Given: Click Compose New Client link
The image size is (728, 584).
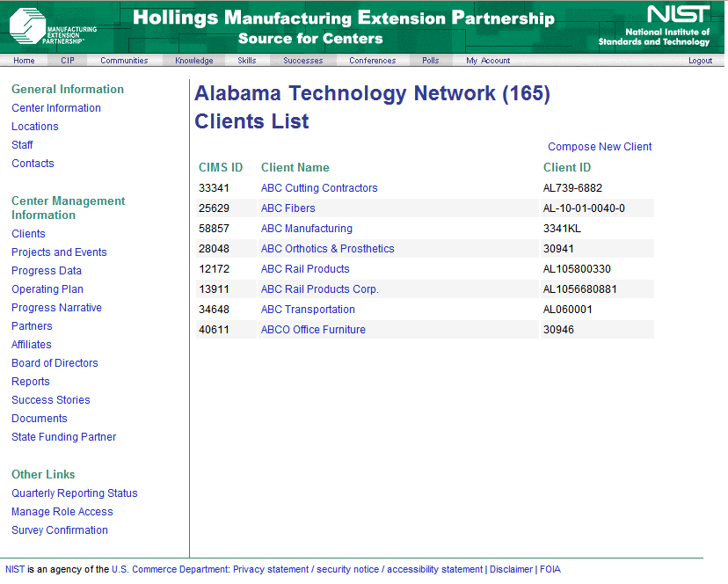Looking at the screenshot, I should [x=600, y=147].
